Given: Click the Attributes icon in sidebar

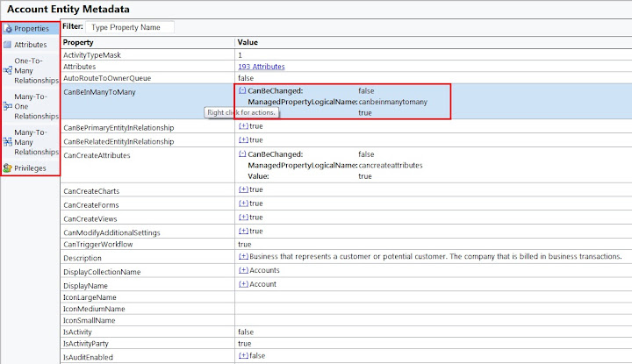Looking at the screenshot, I should pos(8,44).
